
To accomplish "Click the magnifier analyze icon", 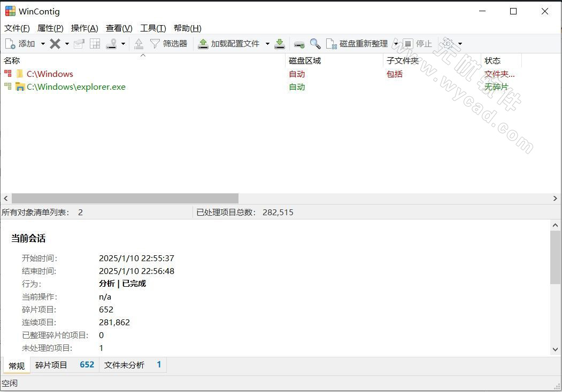I will pos(315,44).
